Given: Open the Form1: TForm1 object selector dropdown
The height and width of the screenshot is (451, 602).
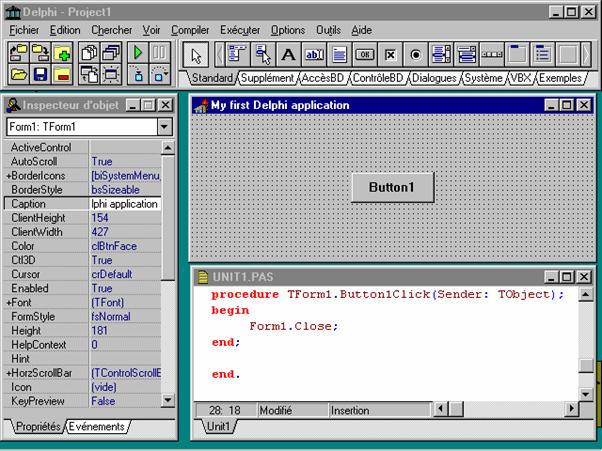Looking at the screenshot, I should 164,127.
